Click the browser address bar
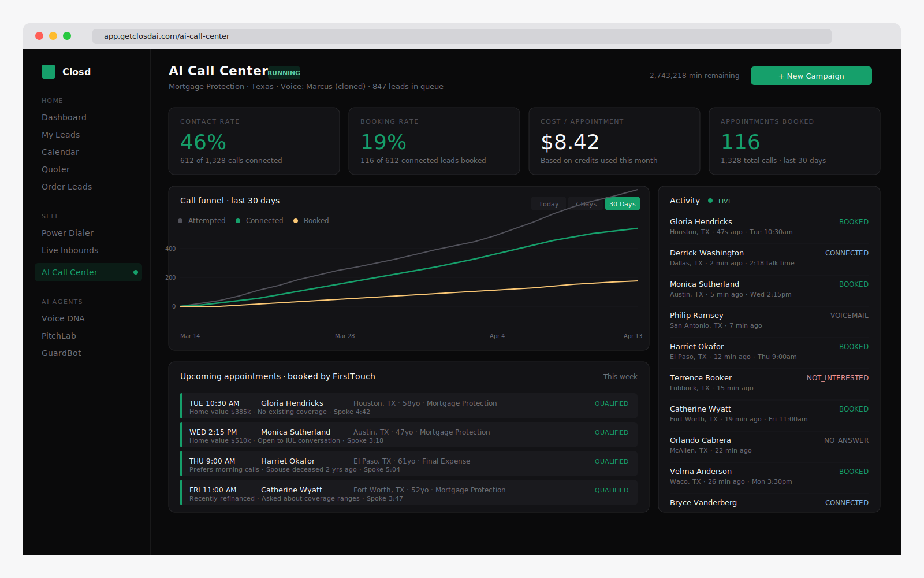Viewport: 924px width, 578px height. (x=462, y=36)
